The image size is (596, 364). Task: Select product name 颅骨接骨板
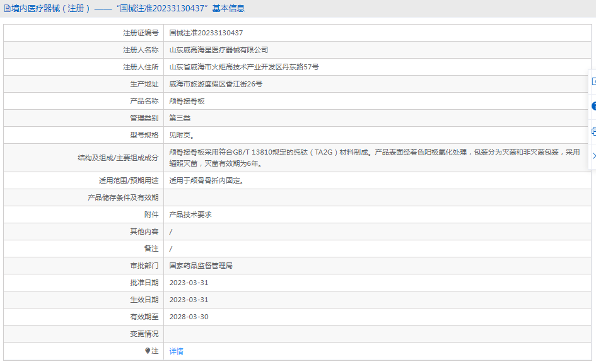(187, 101)
